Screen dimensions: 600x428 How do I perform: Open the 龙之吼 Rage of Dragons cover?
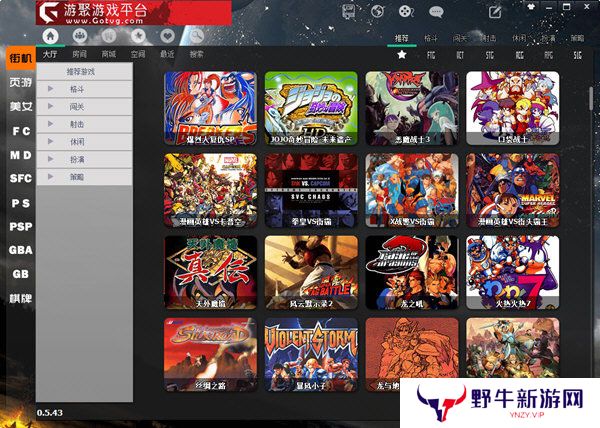pyautogui.click(x=412, y=272)
